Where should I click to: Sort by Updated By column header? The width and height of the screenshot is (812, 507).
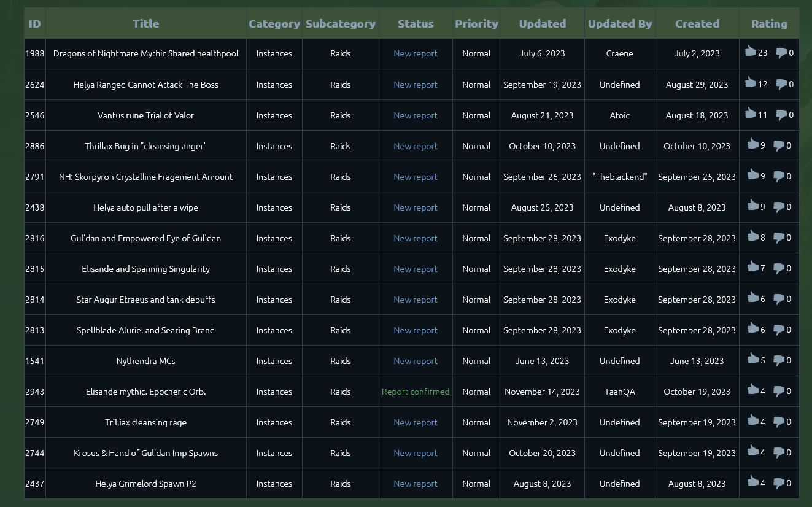(620, 24)
